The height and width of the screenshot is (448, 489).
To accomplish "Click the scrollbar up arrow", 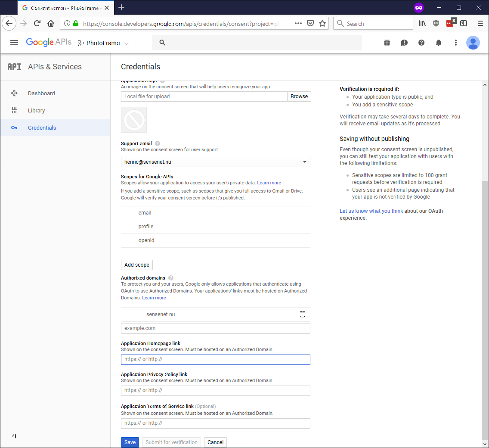I will [x=485, y=85].
